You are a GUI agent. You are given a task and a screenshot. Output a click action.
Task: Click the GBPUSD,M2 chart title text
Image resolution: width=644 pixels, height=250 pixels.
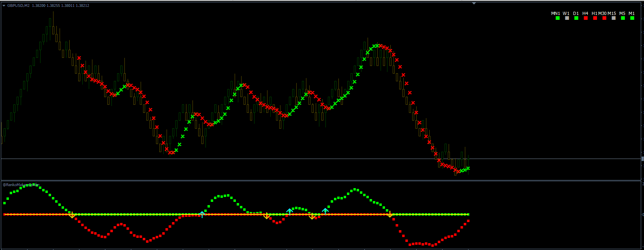pyautogui.click(x=18, y=6)
